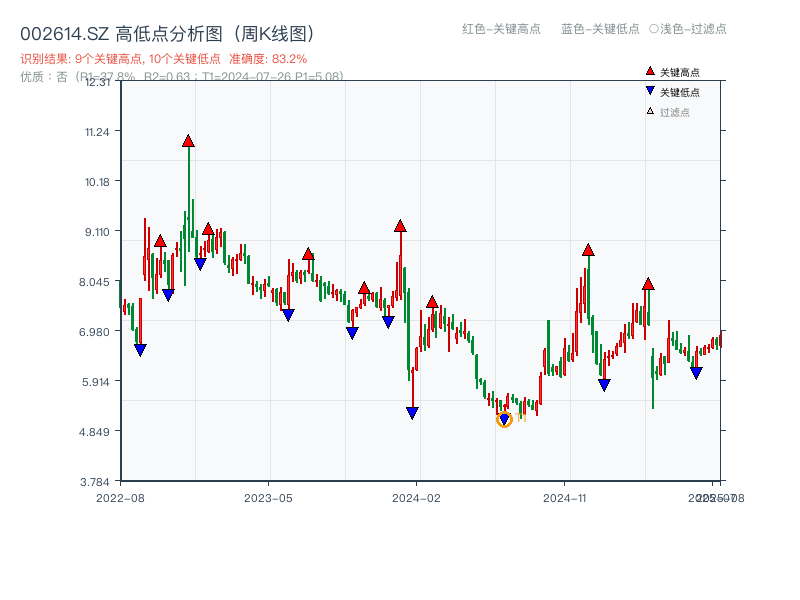Click the red peak marker above 2023-05
Screen dimensions: 800x600
tap(306, 253)
